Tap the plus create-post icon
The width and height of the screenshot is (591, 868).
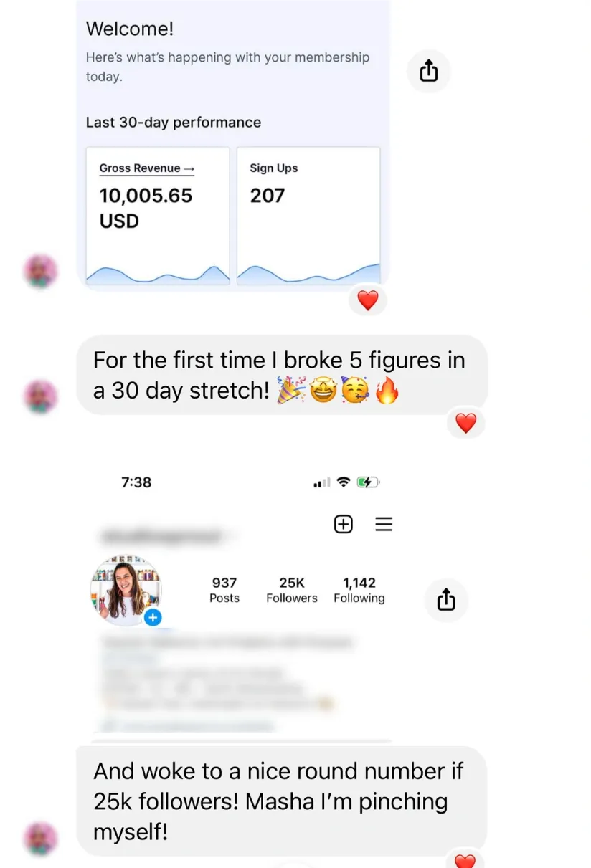pyautogui.click(x=344, y=524)
